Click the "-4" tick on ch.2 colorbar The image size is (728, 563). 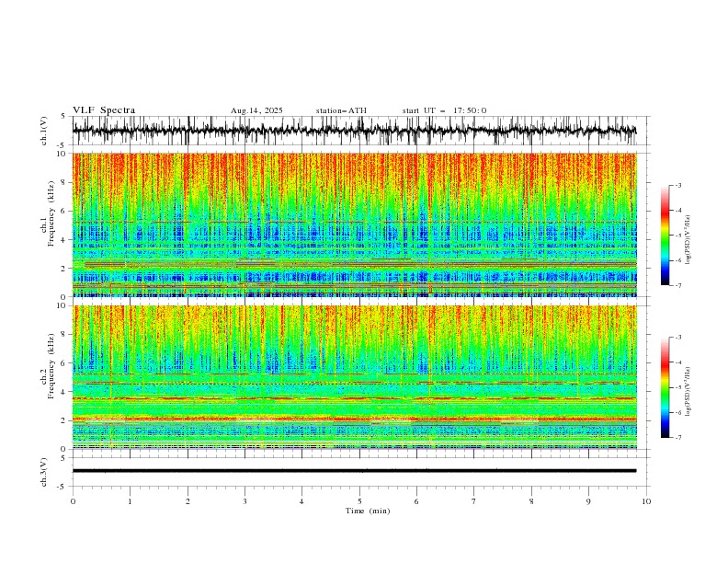click(678, 362)
